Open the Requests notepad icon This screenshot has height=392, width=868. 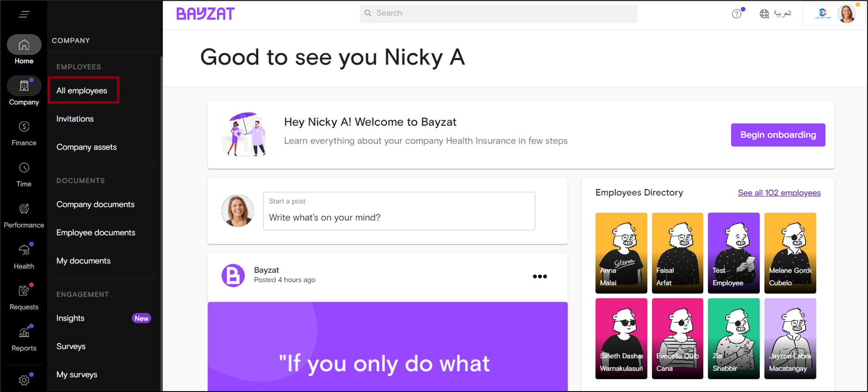point(24,291)
